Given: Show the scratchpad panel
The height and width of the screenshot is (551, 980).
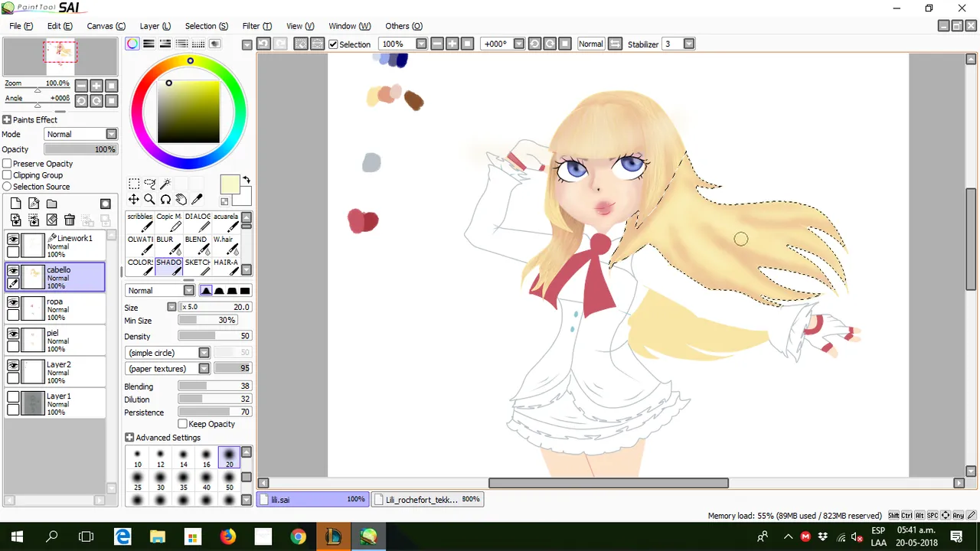Looking at the screenshot, I should click(215, 44).
